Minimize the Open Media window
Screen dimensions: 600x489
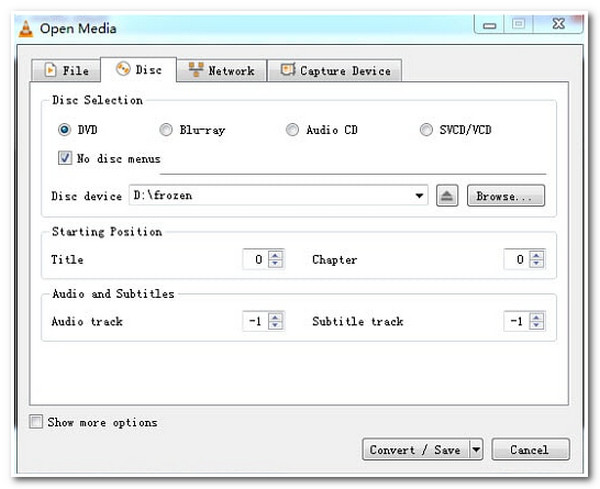[x=489, y=25]
